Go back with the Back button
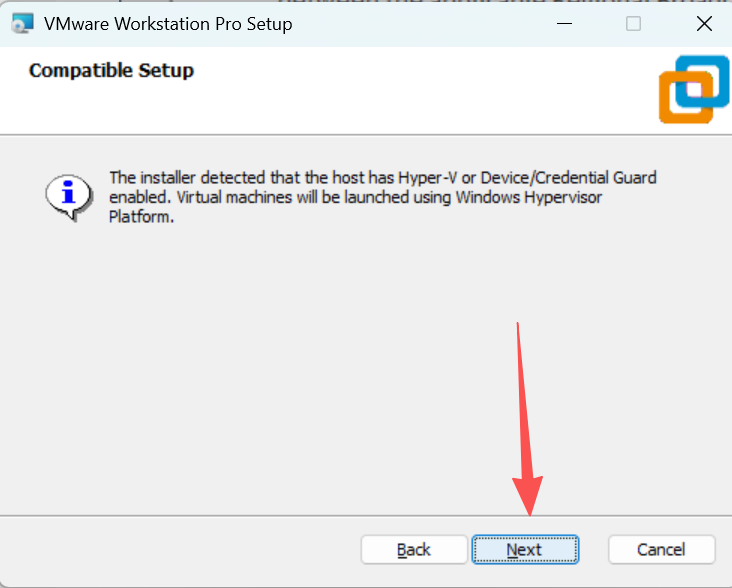Image resolution: width=732 pixels, height=588 pixels. tap(414, 549)
